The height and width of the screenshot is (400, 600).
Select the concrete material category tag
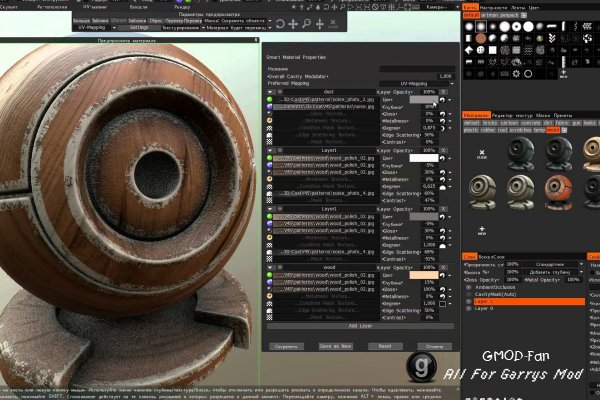[530, 123]
